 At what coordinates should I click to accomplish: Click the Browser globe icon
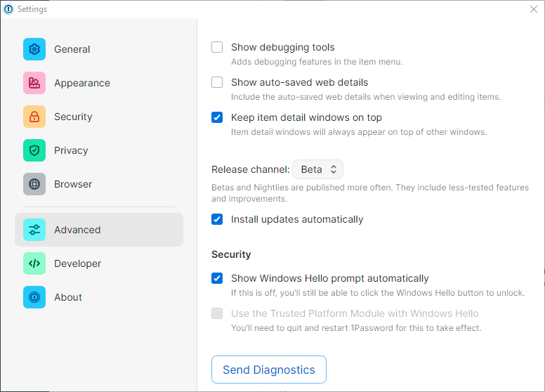point(34,184)
